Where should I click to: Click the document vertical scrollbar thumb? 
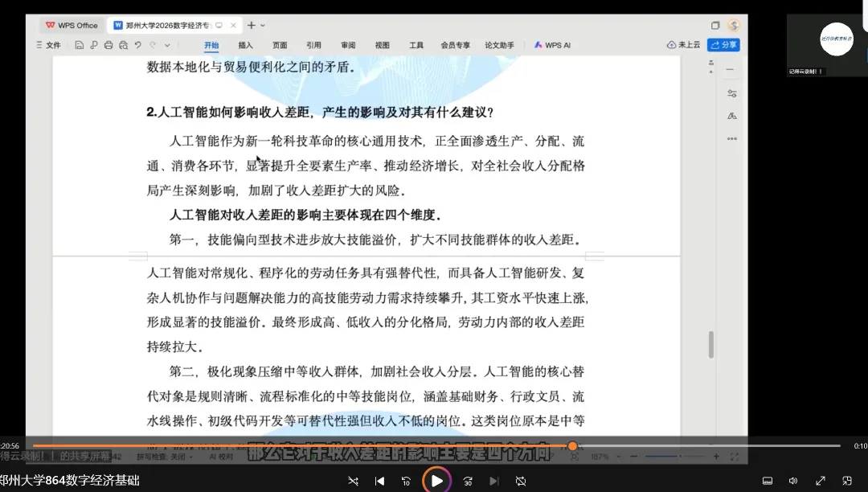click(711, 345)
